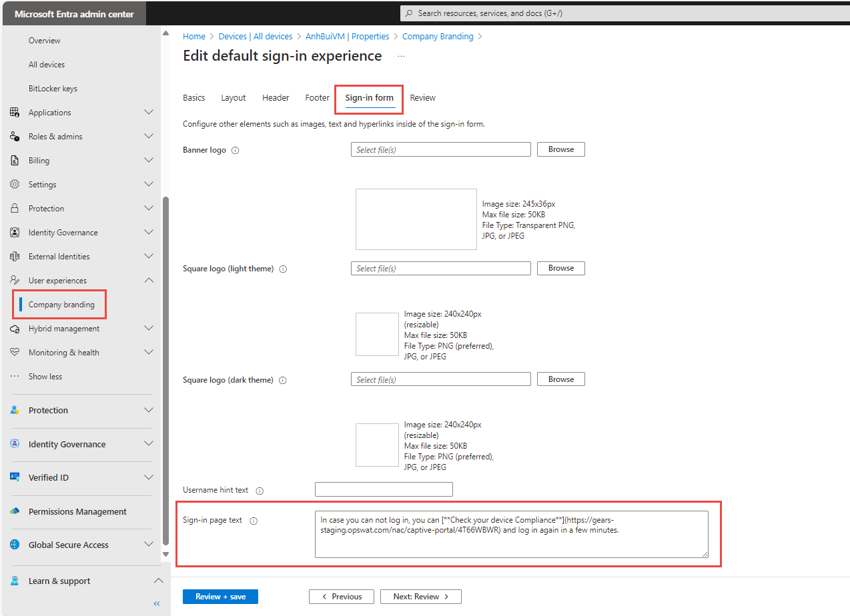Click the Show less ellipsis icon
Image resolution: width=850 pixels, height=616 pixels.
click(15, 377)
